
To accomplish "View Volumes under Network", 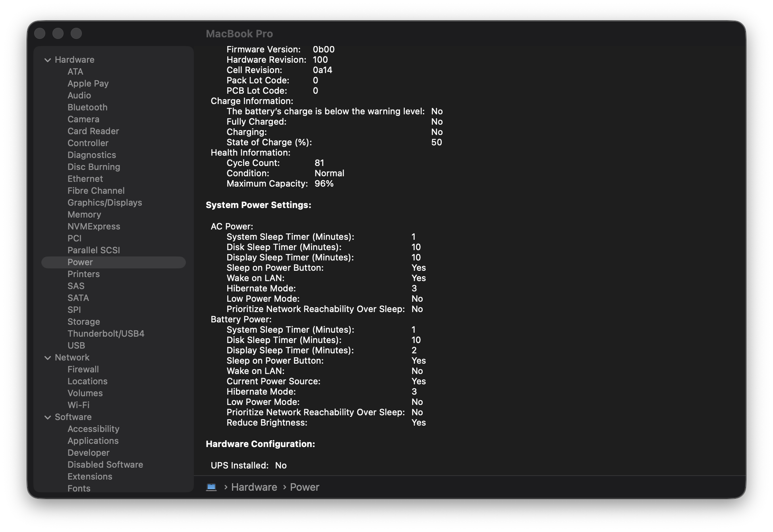I will (x=85, y=393).
